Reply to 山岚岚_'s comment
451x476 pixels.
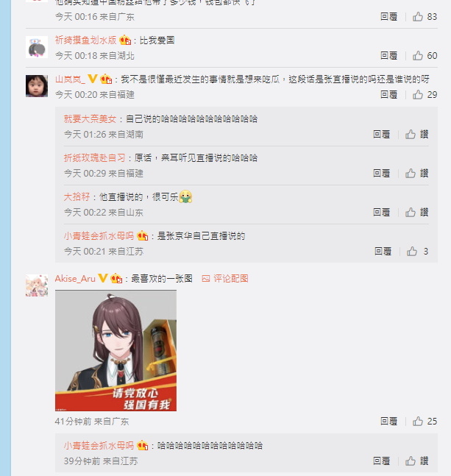click(x=388, y=95)
